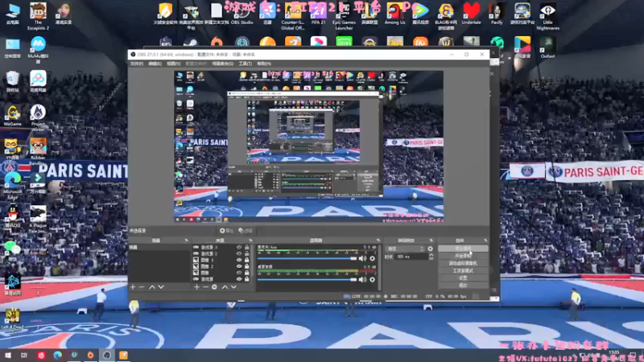644x362 pixels.
Task: Open Undertale desktop shortcut
Action: [471, 14]
